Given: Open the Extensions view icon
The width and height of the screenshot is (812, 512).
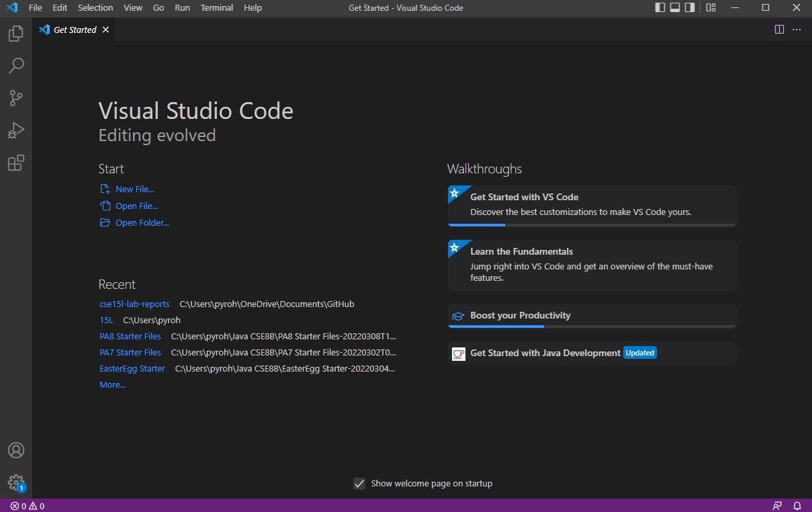Looking at the screenshot, I should [15, 163].
